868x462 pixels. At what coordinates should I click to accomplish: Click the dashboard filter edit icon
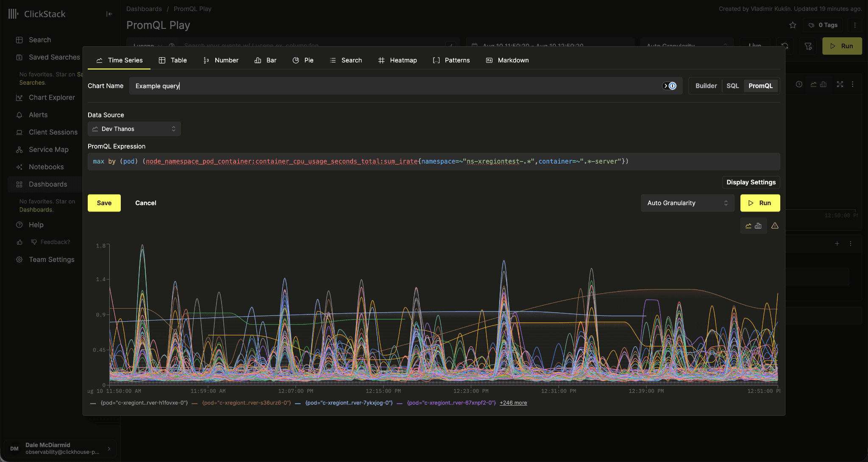tap(808, 46)
